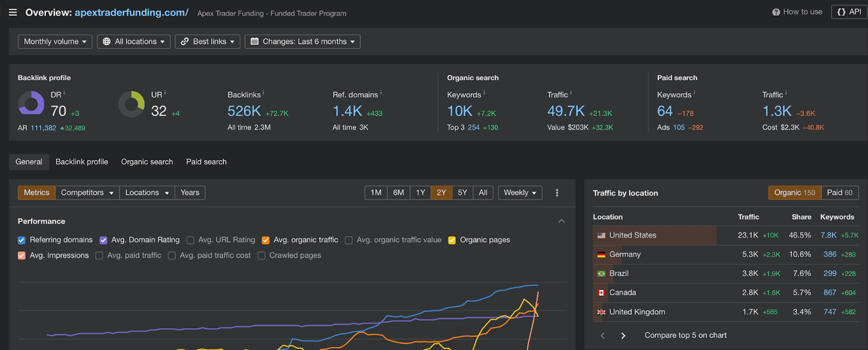
Task: Open the Monthly volume dropdown
Action: 55,42
